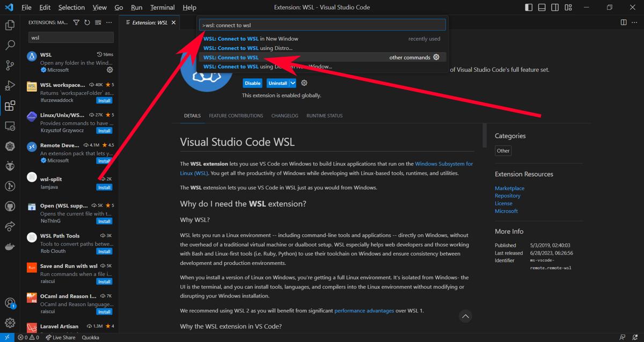Click the Remote Explorer sidebar icon
Image resolution: width=644 pixels, height=342 pixels.
click(x=10, y=125)
